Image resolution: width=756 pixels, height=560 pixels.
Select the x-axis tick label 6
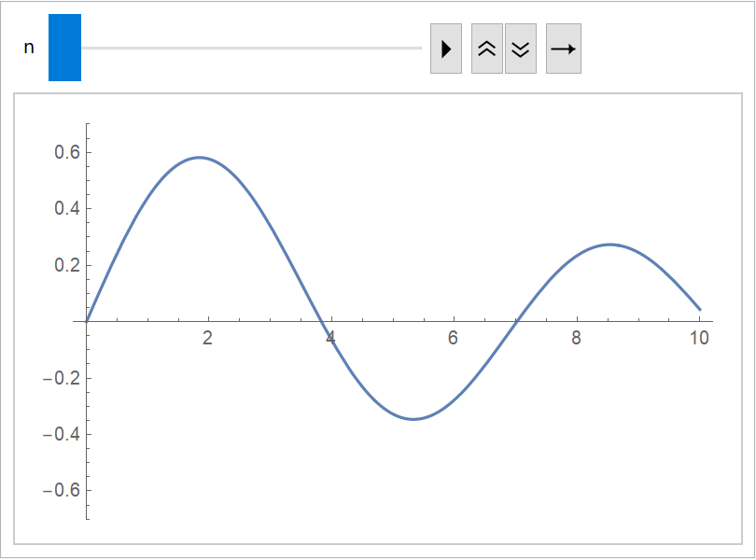[454, 338]
